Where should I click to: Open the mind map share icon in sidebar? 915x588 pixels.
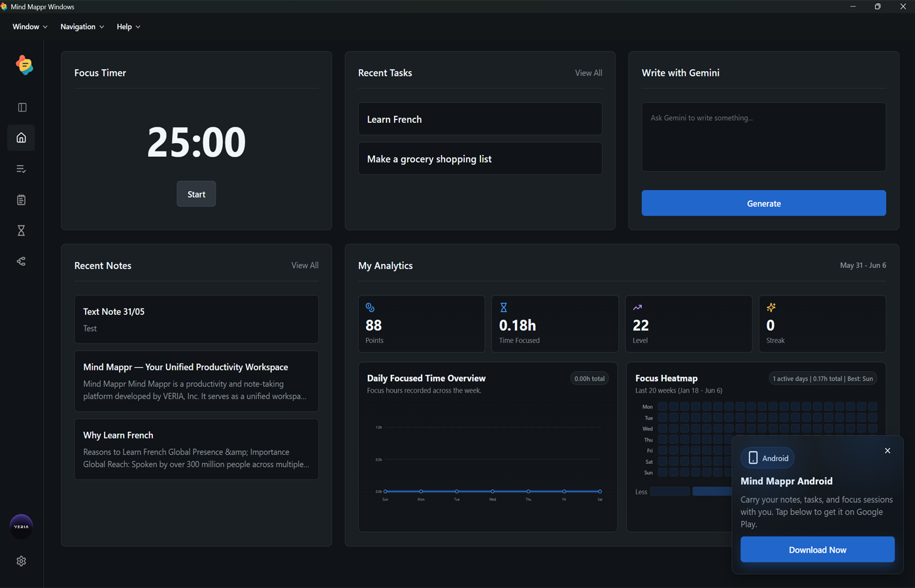coord(22,261)
